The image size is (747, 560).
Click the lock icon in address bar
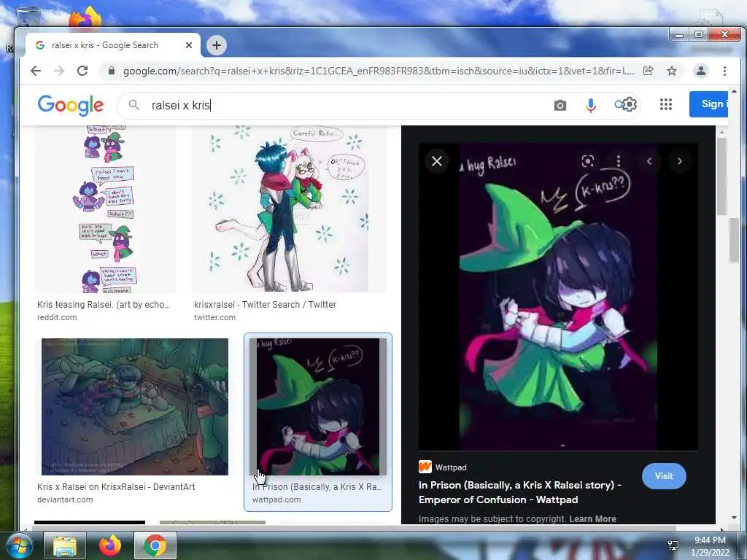112,71
